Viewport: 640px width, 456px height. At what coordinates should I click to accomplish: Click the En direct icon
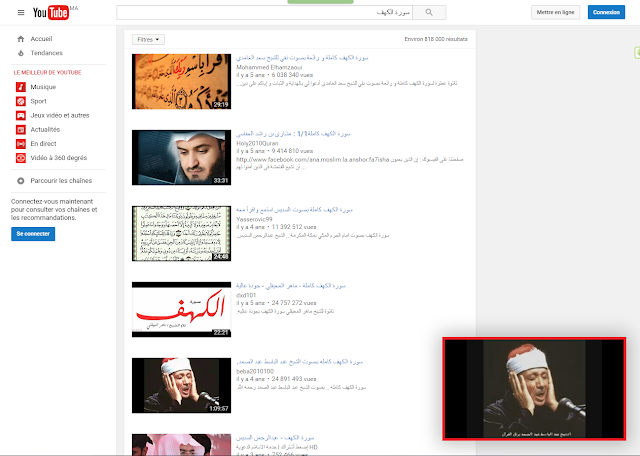[21, 144]
